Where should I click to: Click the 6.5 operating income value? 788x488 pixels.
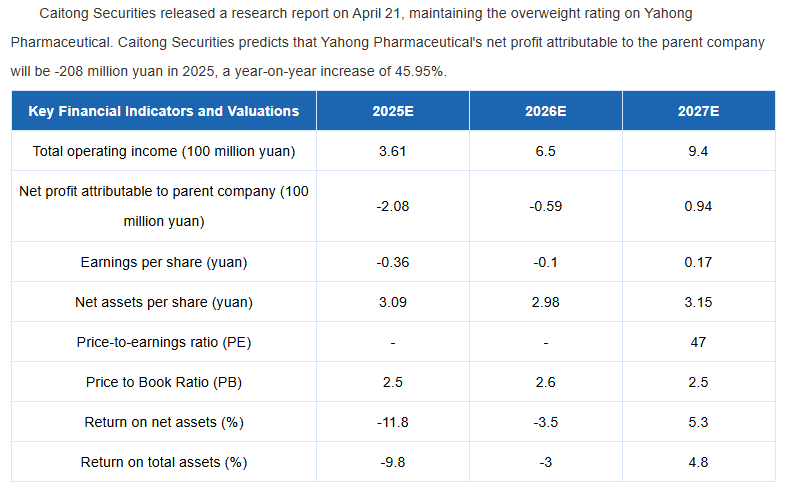(x=546, y=151)
